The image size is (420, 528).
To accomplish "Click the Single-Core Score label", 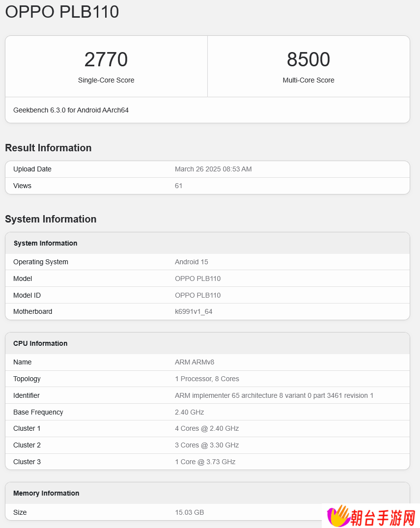I will click(106, 80).
